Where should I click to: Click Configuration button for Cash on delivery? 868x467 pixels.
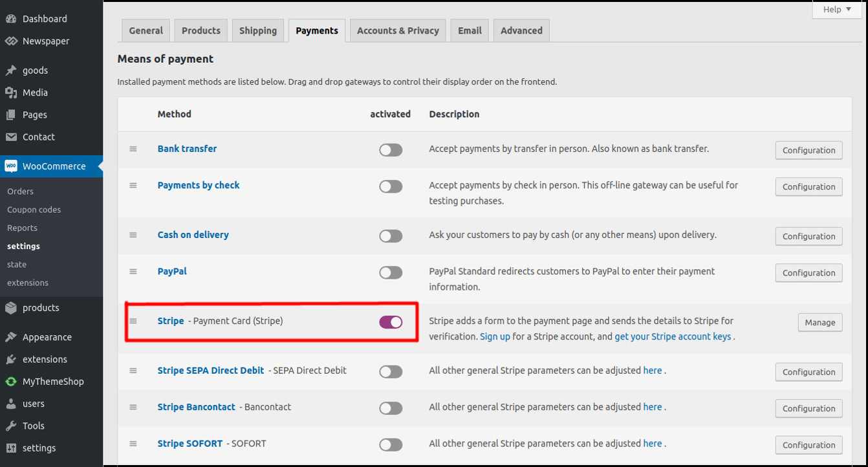808,236
